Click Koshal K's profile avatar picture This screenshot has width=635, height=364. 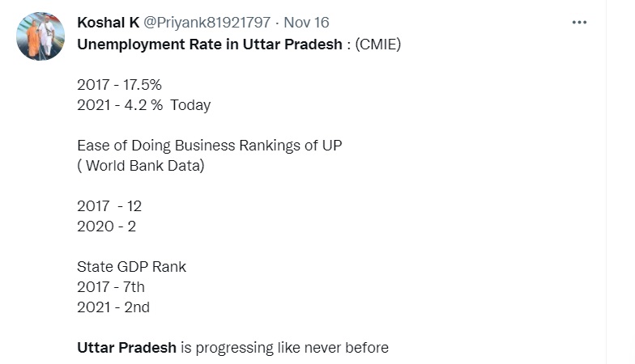40,36
